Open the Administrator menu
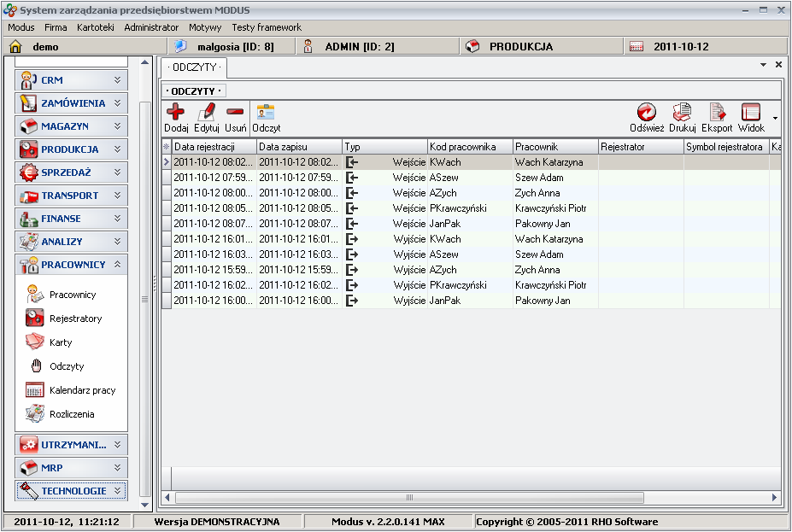Viewport: 792px width, 532px height. click(x=151, y=27)
